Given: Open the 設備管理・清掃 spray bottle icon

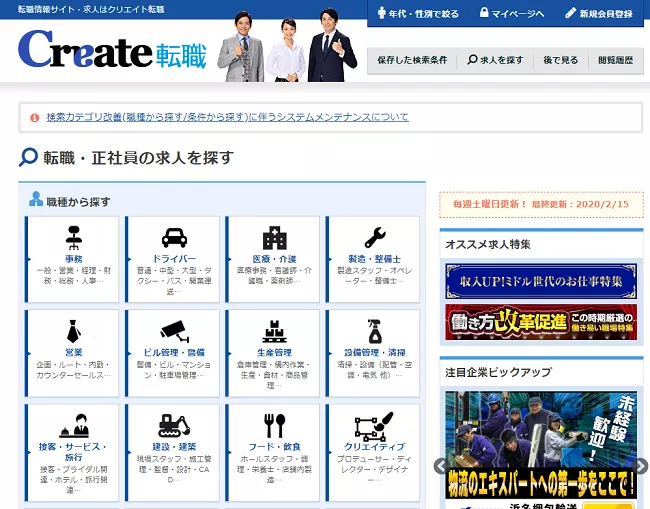Looking at the screenshot, I should point(375,331).
